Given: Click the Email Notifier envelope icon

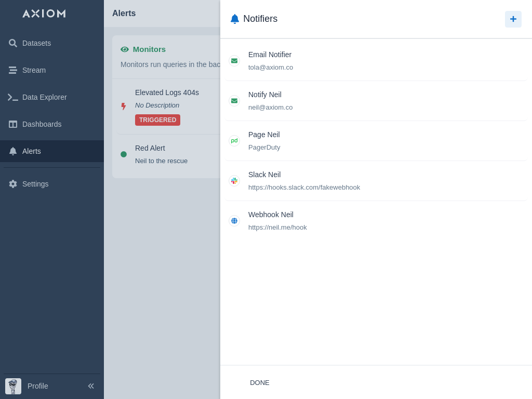Looking at the screenshot, I should click(234, 61).
